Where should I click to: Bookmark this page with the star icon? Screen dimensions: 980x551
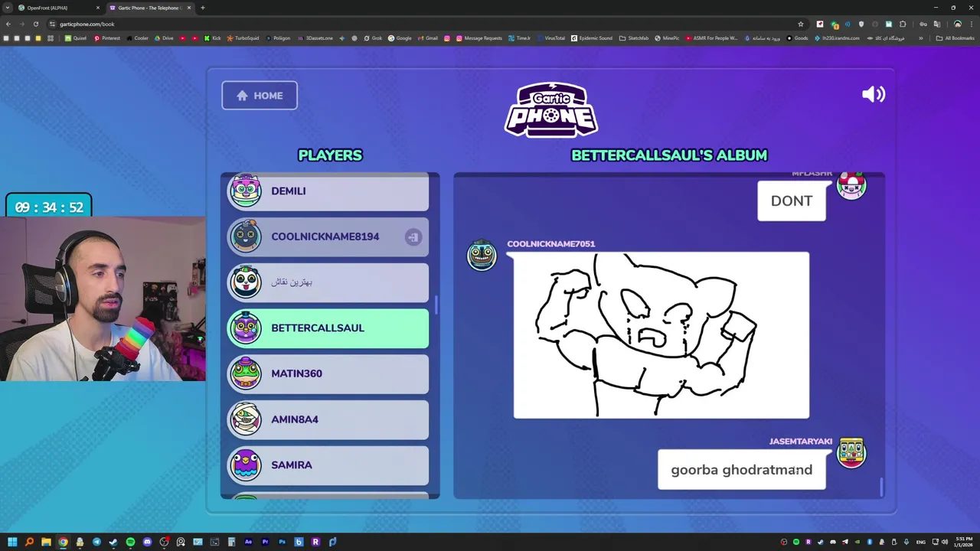pos(801,24)
